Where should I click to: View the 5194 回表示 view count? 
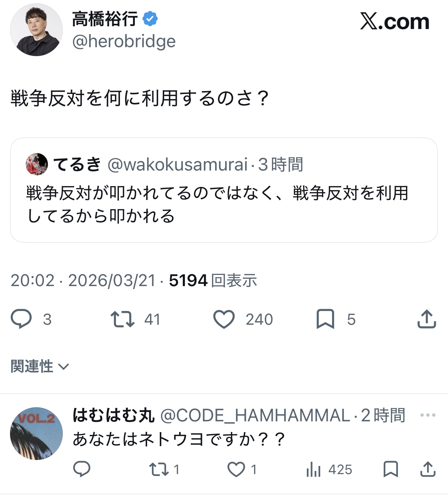click(213, 281)
